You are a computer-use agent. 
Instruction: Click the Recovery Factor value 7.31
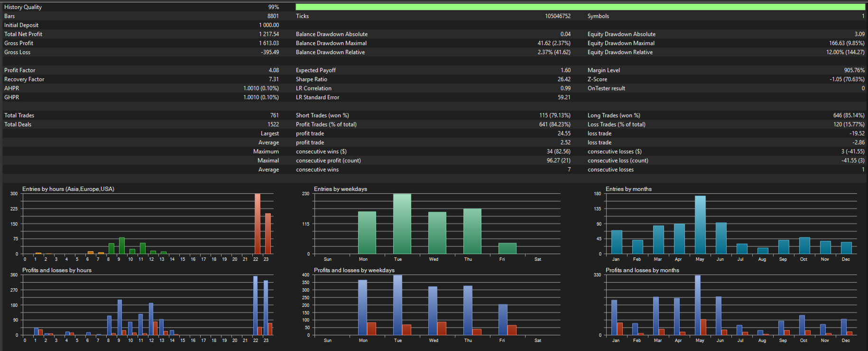pos(274,79)
